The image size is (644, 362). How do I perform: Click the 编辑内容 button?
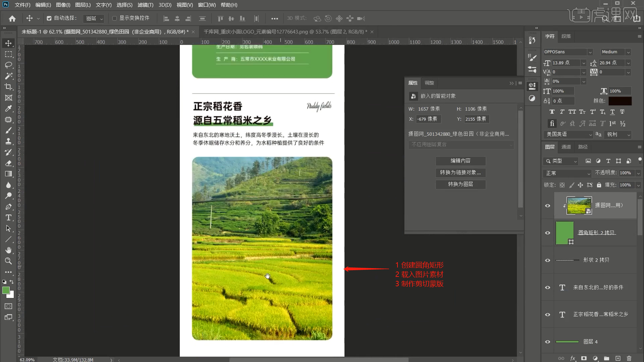click(461, 161)
